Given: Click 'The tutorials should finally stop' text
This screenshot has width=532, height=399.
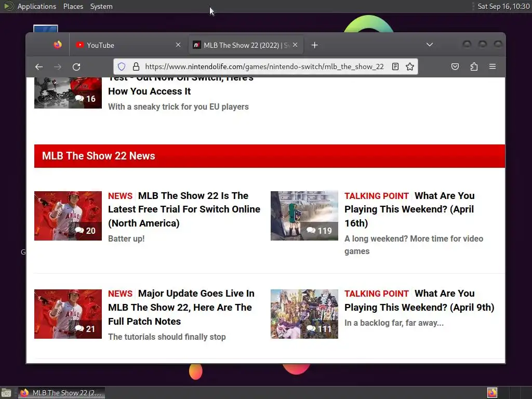Looking at the screenshot, I should pos(167,337).
